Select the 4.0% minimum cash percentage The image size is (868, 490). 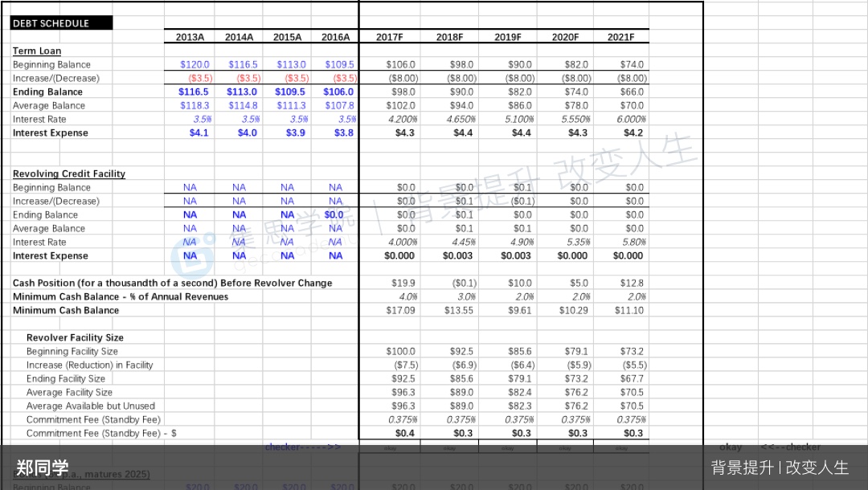coord(408,297)
